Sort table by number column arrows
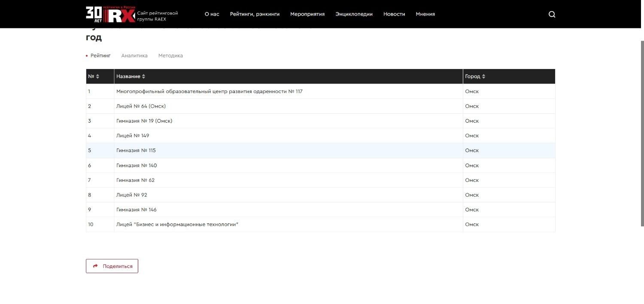 pos(97,76)
